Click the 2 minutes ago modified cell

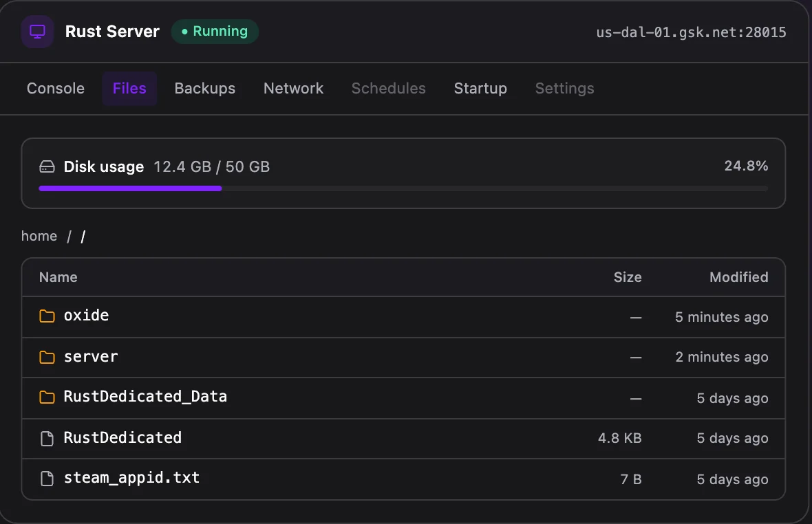pos(722,357)
